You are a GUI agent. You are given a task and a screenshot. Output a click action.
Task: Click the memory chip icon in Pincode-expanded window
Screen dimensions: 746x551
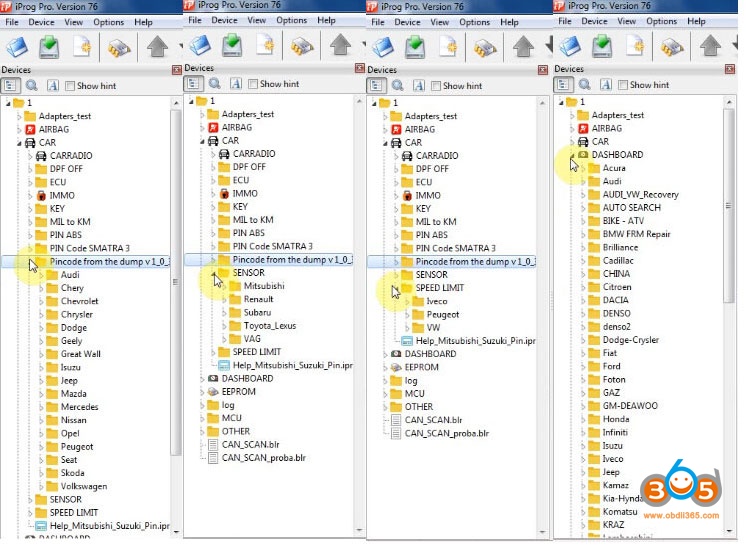118,48
